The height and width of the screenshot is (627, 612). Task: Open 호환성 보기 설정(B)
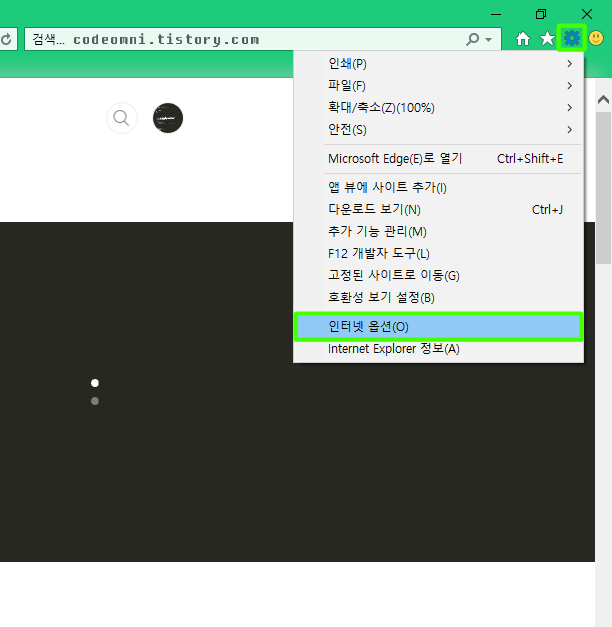click(x=438, y=297)
